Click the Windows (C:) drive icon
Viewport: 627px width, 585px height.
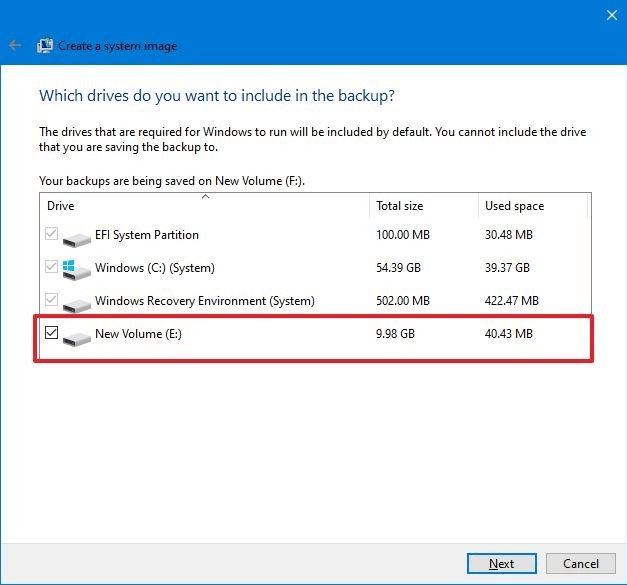76,270
